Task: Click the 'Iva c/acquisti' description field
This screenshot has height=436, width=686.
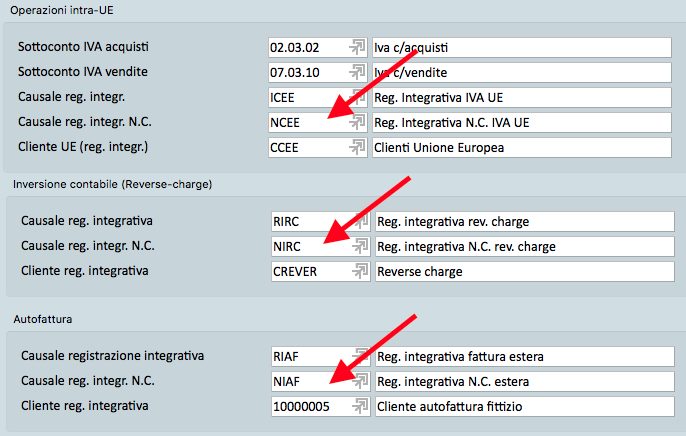Action: tap(520, 48)
